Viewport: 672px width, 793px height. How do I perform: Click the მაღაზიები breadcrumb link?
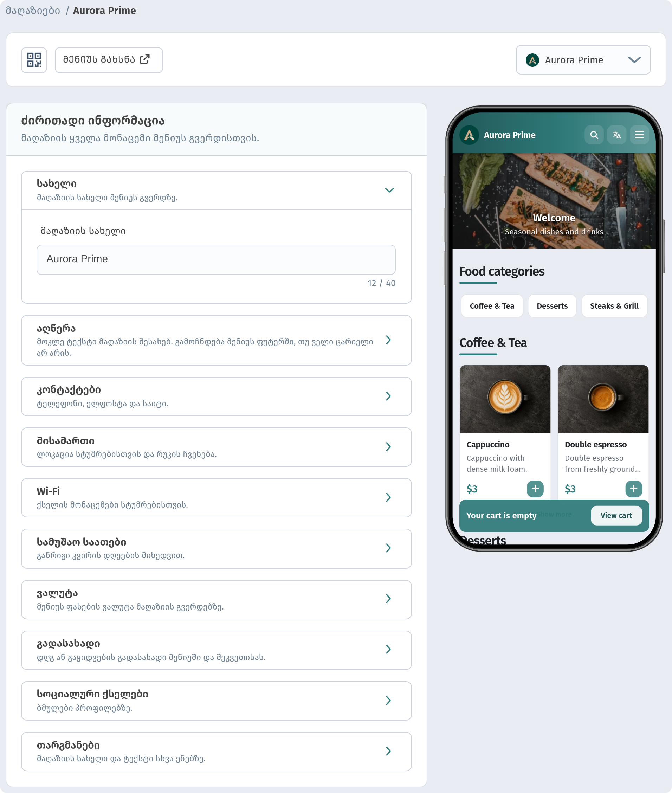point(33,10)
